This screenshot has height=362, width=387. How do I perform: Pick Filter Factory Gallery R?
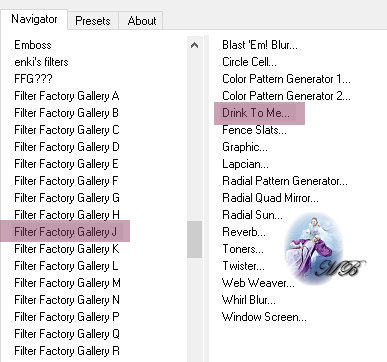coord(67,351)
